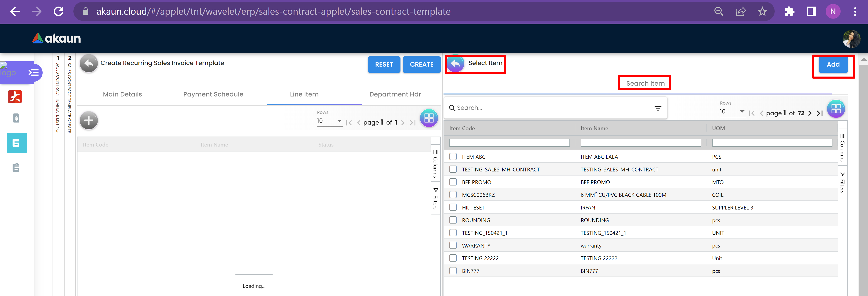Image resolution: width=868 pixels, height=296 pixels.
Task: Toggle the sidebar menu collapse icon
Action: 33,73
